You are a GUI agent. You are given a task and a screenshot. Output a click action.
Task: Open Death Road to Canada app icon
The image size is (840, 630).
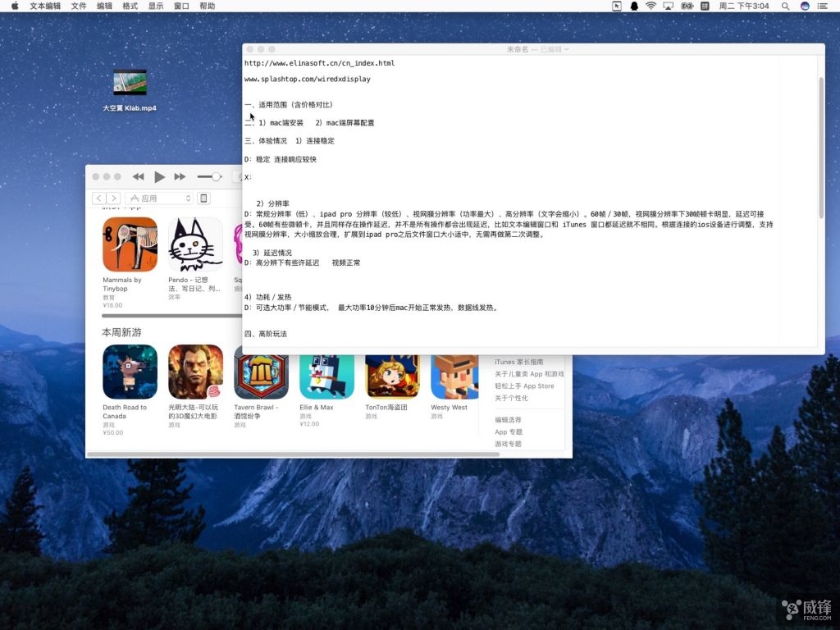coord(130,372)
